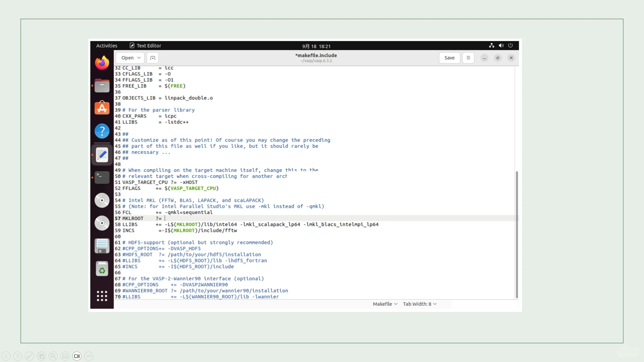
Task: Save the makefile.include document
Action: coord(449,58)
